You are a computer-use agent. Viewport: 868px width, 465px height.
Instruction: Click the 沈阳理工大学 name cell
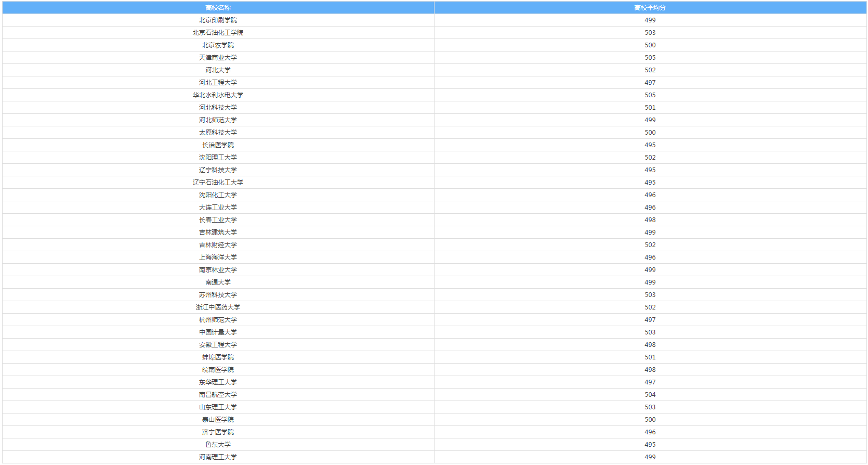tap(218, 158)
